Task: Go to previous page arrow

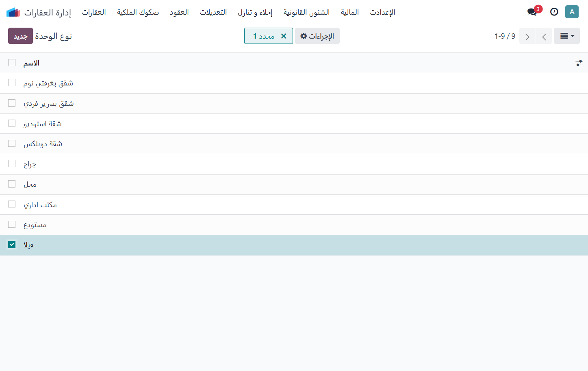Action: pyautogui.click(x=544, y=36)
